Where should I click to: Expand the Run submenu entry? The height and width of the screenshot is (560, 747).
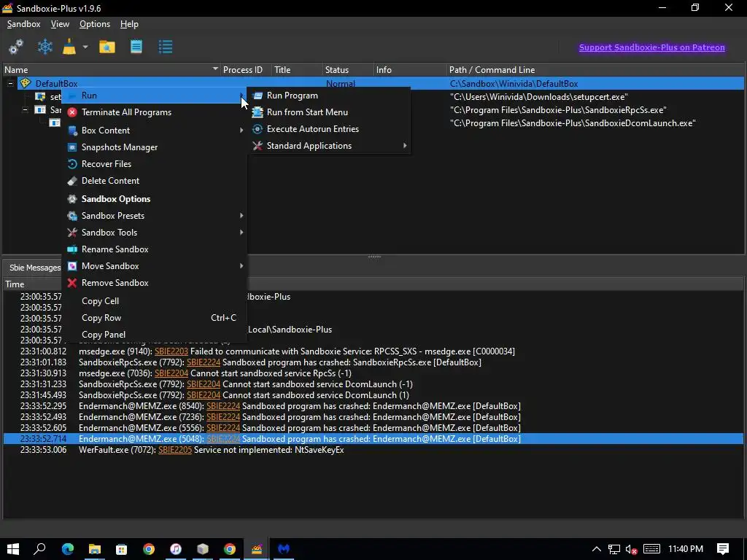[155, 96]
